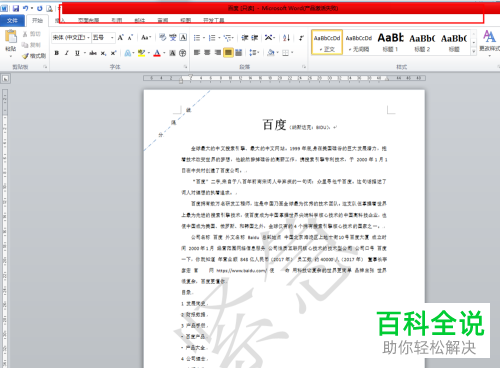500x368 pixels.
Task: Toggle the highlighted Justify alignment button
Action: coord(228,52)
